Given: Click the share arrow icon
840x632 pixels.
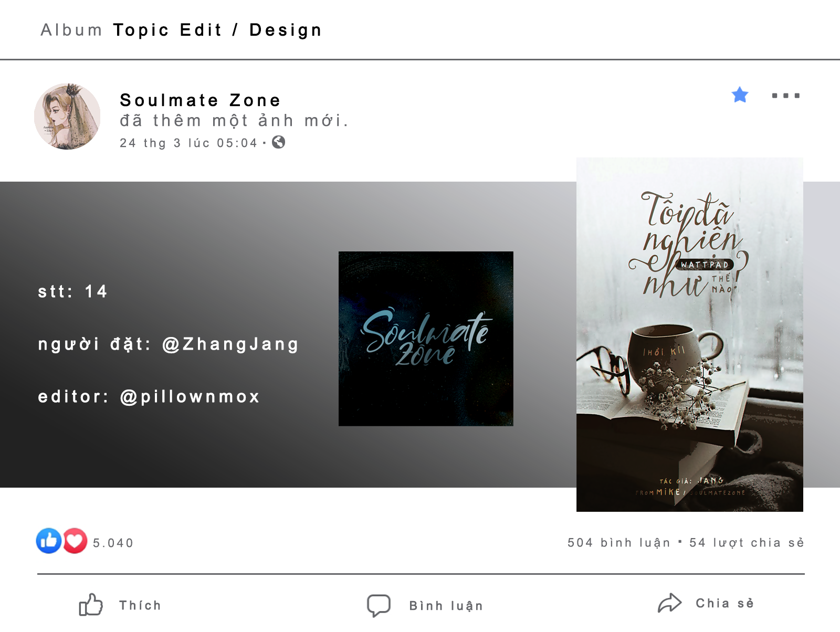Looking at the screenshot, I should 669,603.
